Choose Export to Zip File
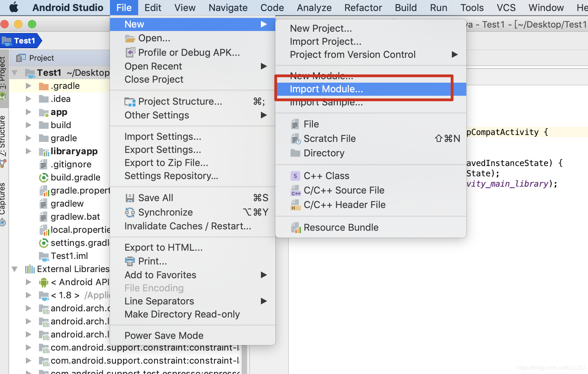The width and height of the screenshot is (588, 374). click(193, 163)
